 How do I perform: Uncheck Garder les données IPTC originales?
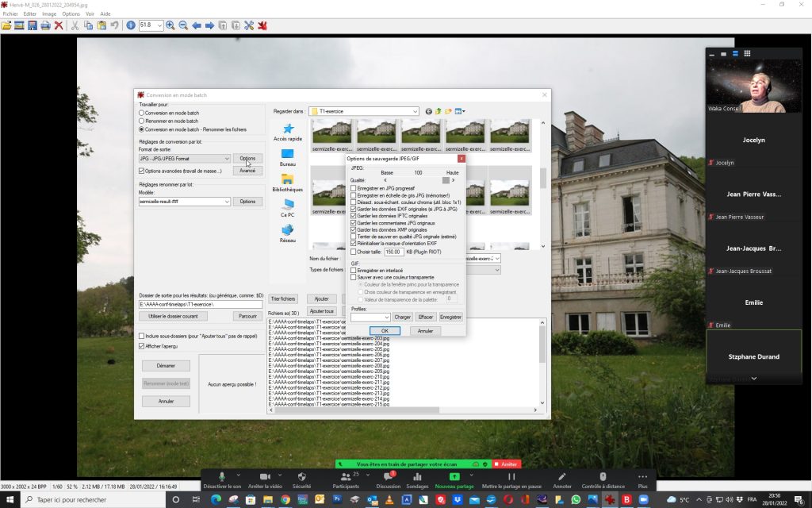pos(354,216)
